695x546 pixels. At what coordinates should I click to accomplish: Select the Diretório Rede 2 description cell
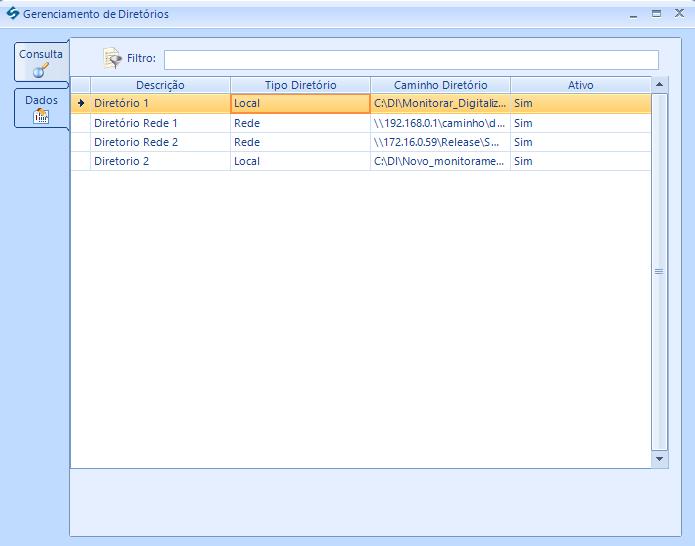[160, 142]
